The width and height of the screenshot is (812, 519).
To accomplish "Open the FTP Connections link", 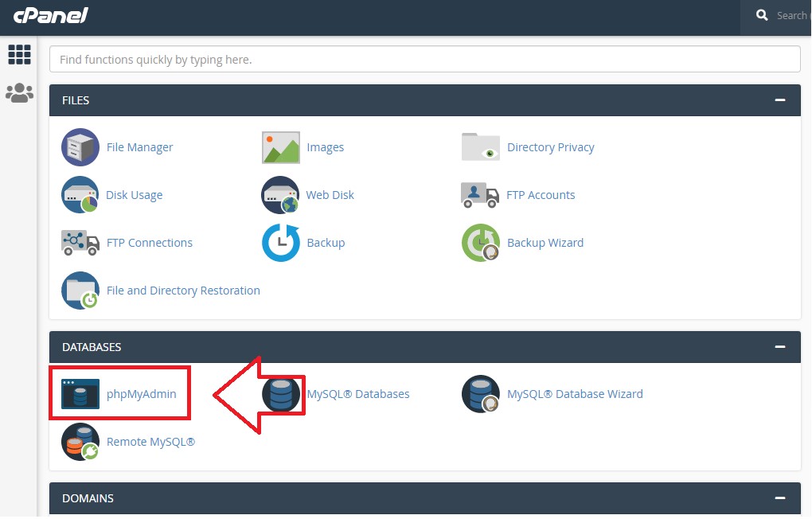I will pyautogui.click(x=150, y=243).
